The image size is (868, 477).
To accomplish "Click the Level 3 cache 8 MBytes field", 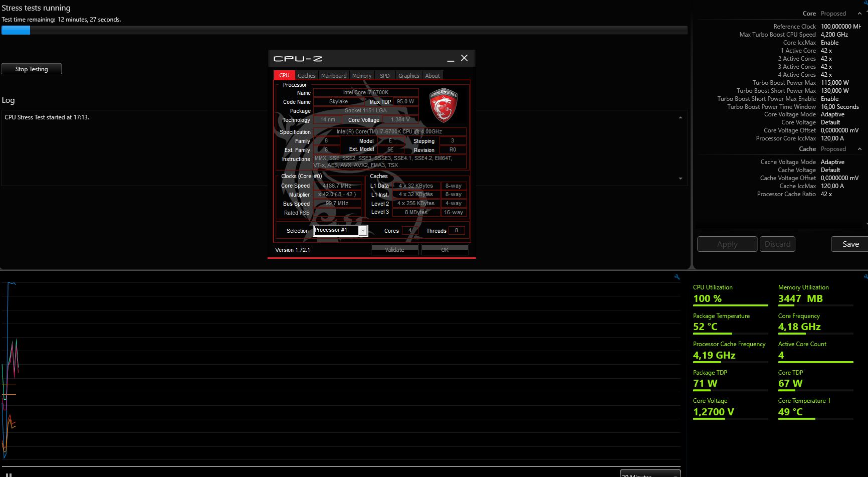I will (x=416, y=212).
